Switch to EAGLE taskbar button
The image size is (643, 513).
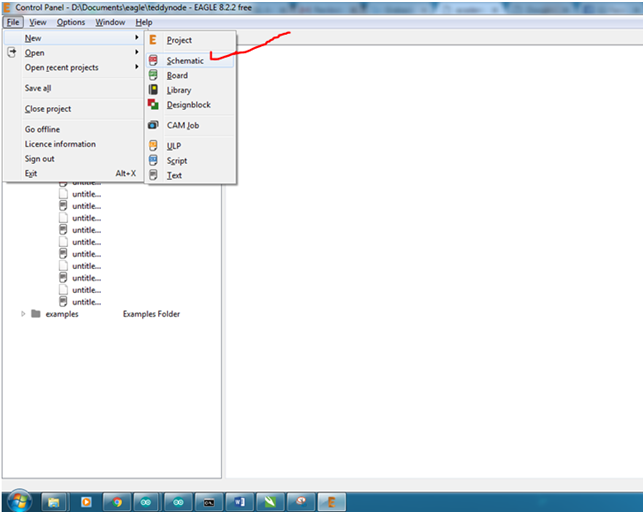click(331, 502)
